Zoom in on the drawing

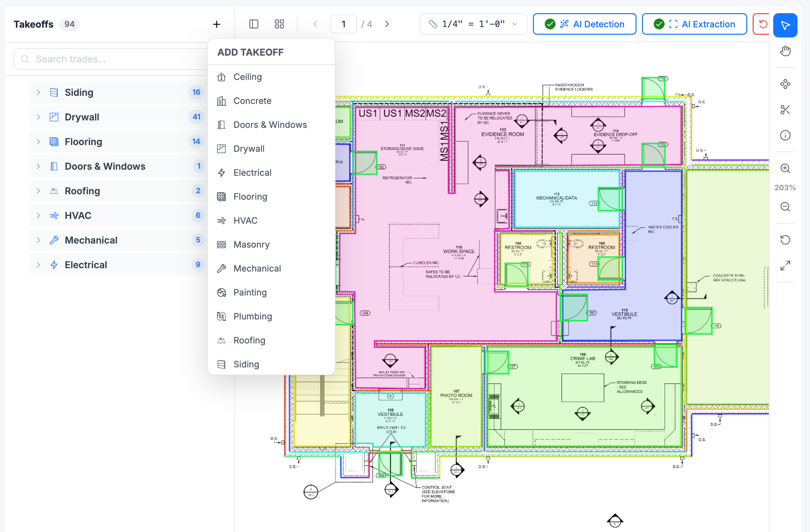tap(785, 168)
